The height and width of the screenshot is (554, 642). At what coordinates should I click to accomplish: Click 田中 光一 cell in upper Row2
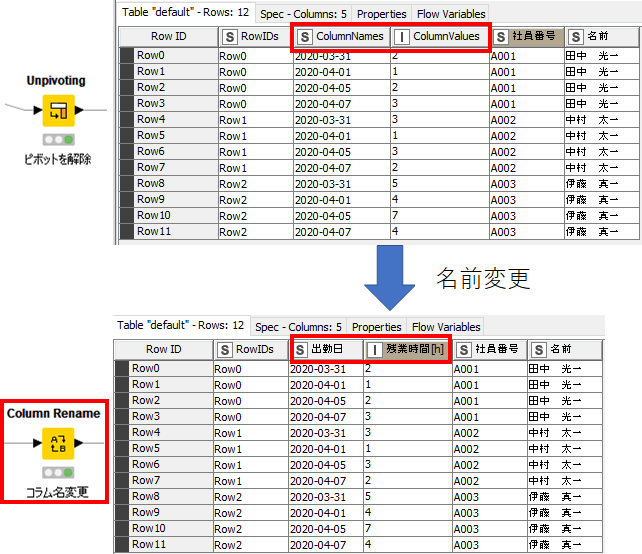pyautogui.click(x=601, y=87)
